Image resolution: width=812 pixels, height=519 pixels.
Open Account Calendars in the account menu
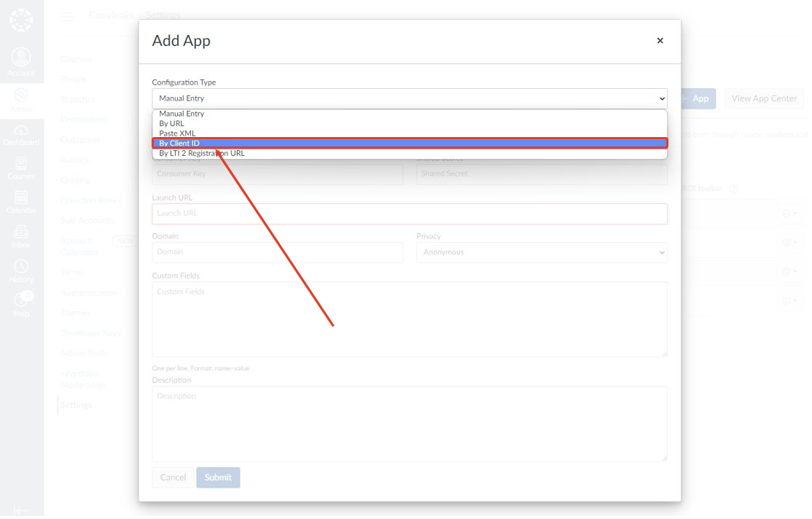pyautogui.click(x=79, y=246)
